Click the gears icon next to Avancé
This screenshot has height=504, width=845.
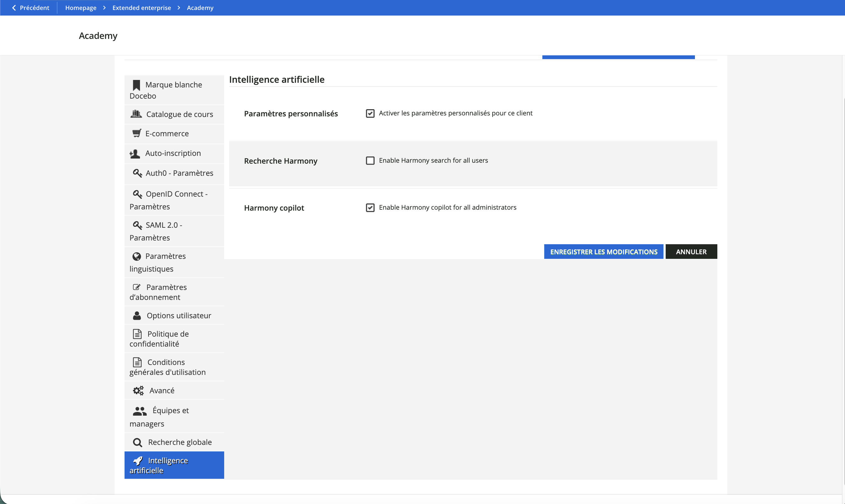(138, 390)
